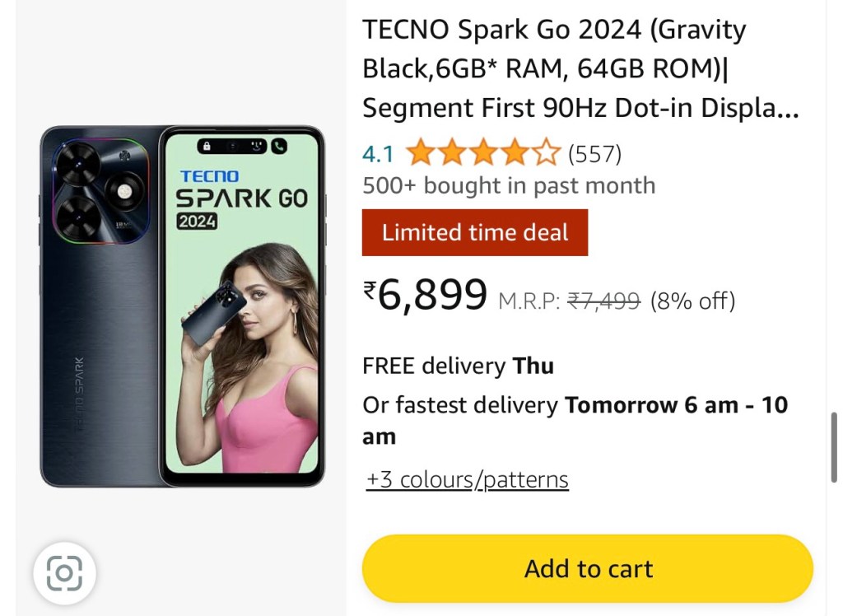Image resolution: width=843 pixels, height=616 pixels.
Task: Click the rupee symbol before 6,899
Action: (x=370, y=291)
